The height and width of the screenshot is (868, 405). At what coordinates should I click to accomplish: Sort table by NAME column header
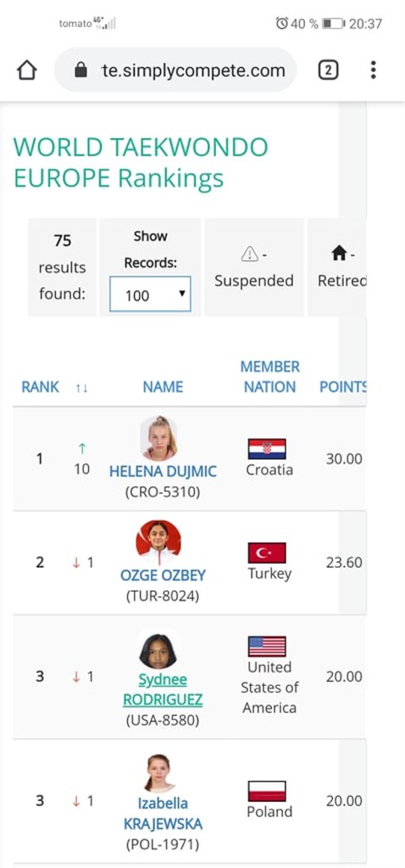coord(163,387)
